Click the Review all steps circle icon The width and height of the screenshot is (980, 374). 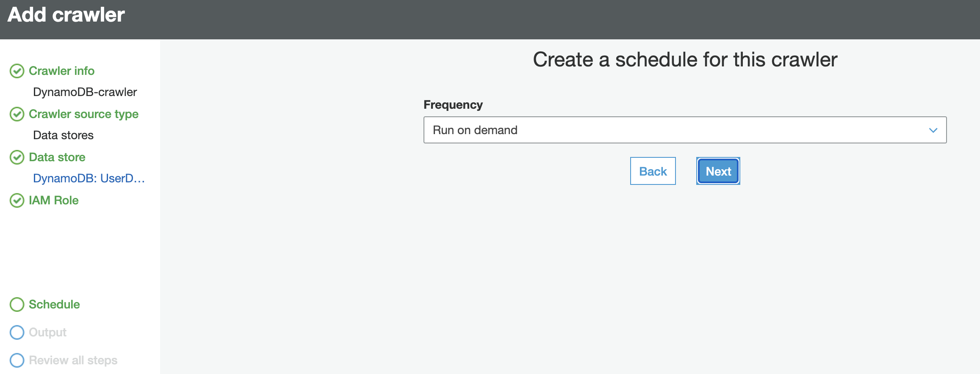click(x=17, y=360)
